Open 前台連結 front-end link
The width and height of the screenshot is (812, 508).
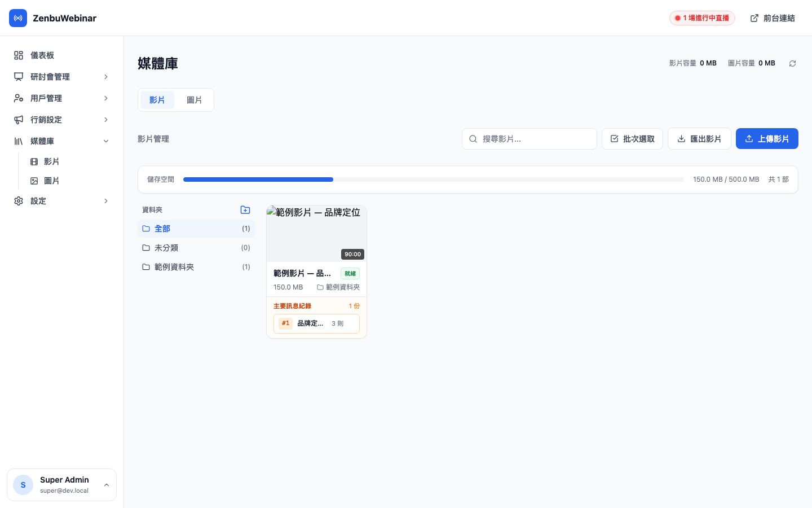(773, 17)
